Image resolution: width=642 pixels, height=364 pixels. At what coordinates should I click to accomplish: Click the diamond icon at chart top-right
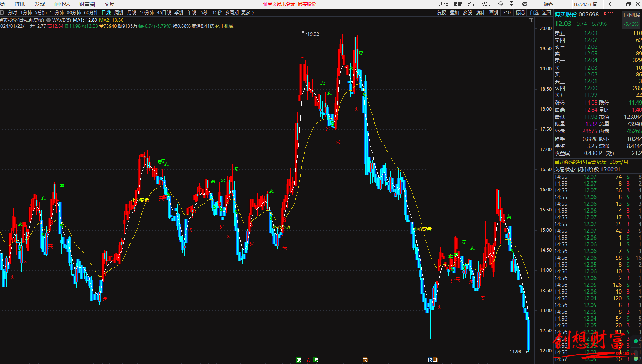click(x=524, y=20)
